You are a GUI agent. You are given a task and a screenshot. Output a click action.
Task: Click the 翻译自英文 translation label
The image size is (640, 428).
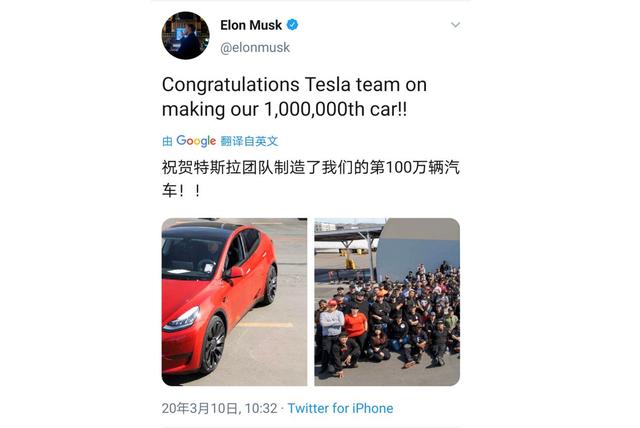coord(250,142)
